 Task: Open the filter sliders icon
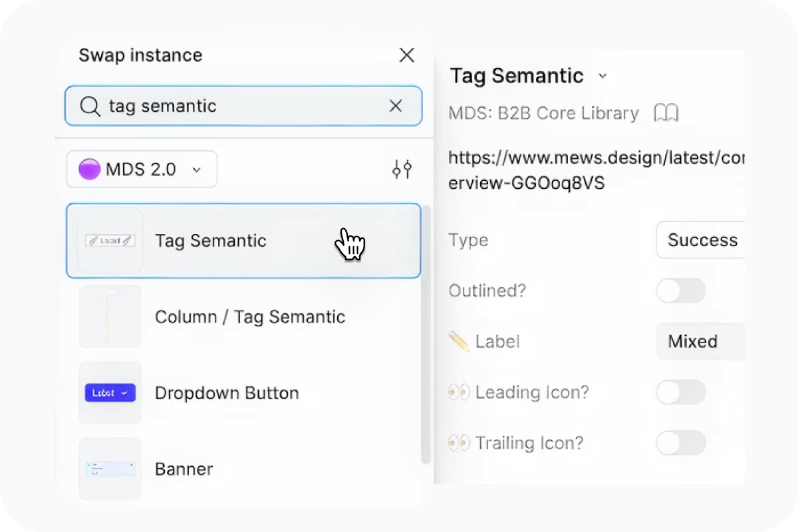coord(402,170)
